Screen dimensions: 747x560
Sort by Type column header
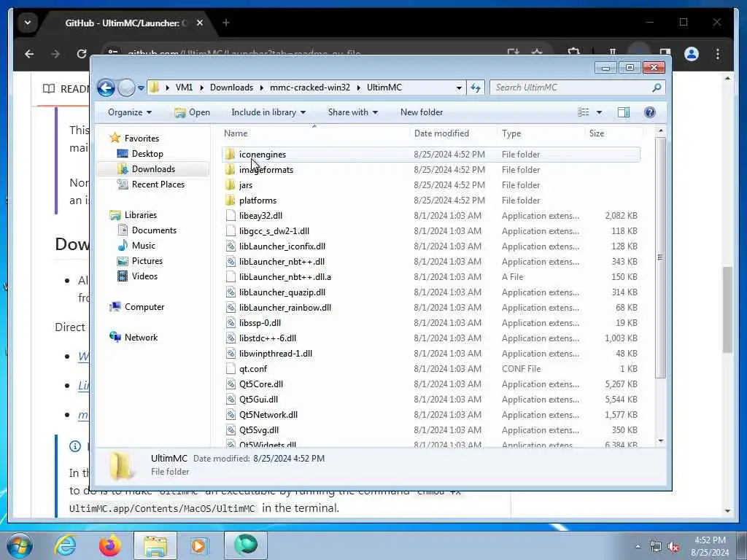[x=541, y=134]
